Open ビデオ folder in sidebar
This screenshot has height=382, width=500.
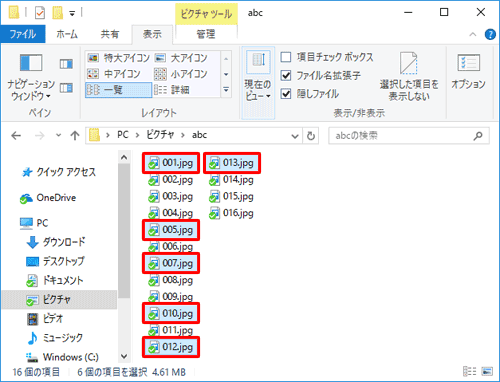coord(45,319)
